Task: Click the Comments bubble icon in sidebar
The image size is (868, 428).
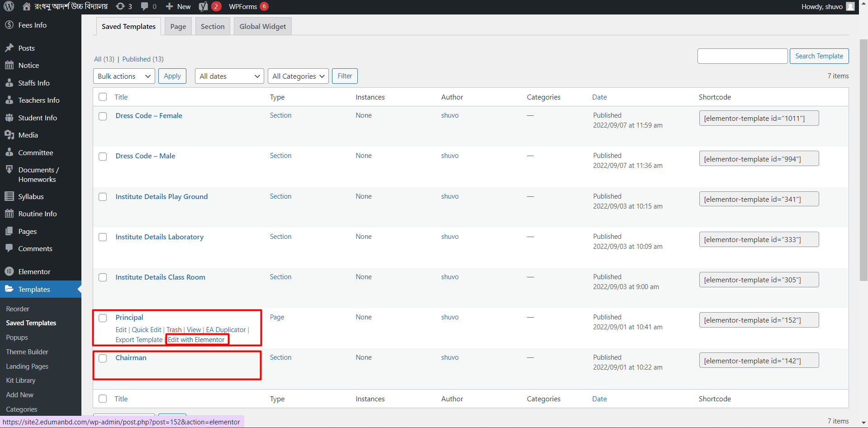Action: [9, 248]
